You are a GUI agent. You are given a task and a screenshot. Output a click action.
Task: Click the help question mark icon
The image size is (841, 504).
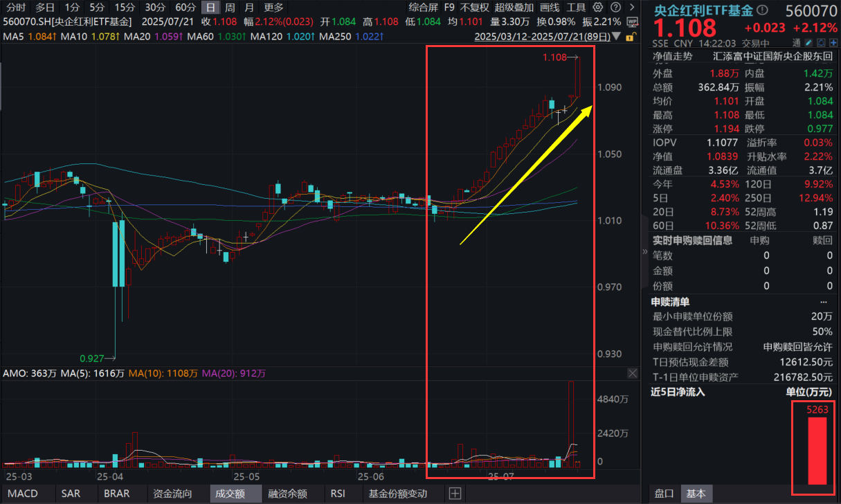(616, 8)
